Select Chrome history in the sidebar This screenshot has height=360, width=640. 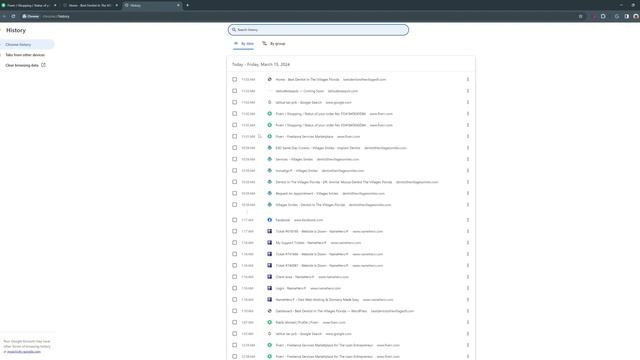click(x=27, y=44)
